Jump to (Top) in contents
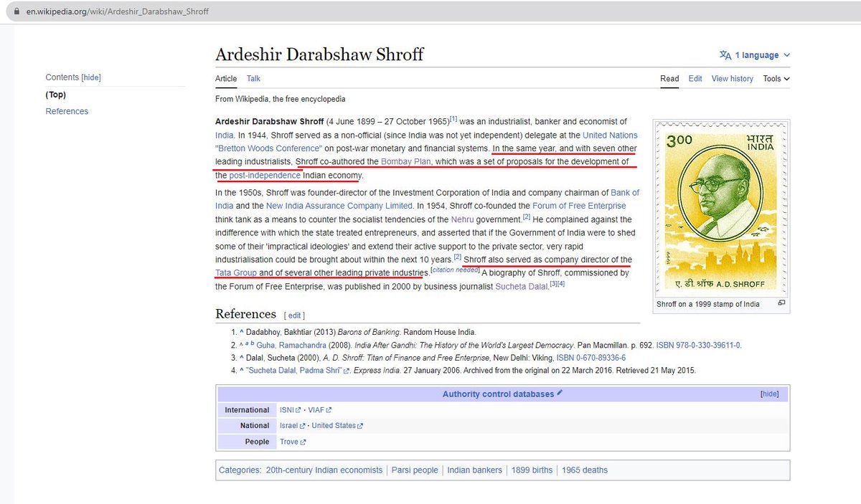Viewport: 861px width, 504px height. pyautogui.click(x=56, y=95)
